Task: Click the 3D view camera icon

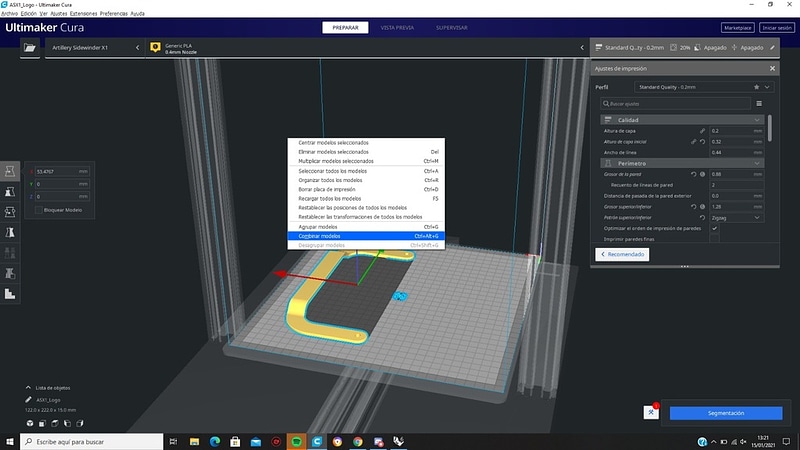Action: coord(30,423)
